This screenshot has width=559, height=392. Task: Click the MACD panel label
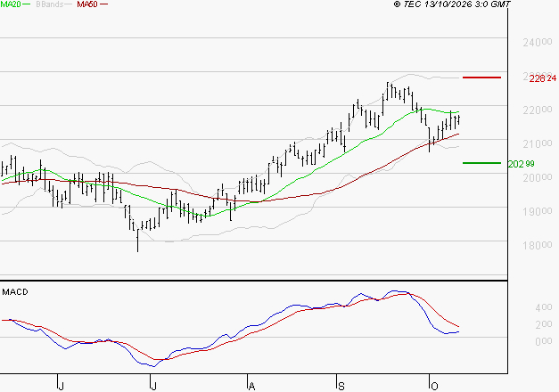tap(15, 292)
